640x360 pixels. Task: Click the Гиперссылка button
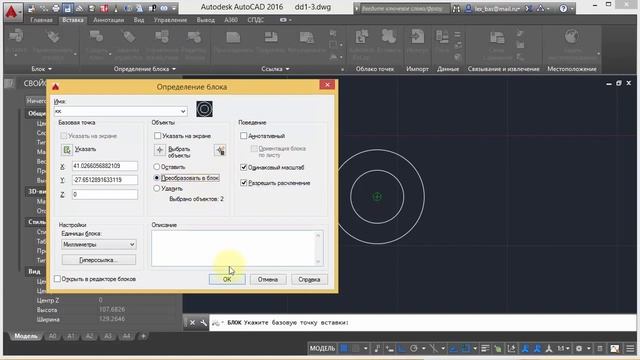(99, 260)
